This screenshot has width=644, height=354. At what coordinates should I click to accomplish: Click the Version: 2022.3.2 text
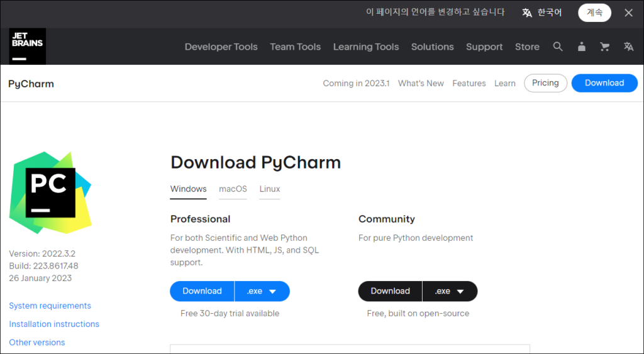pos(42,253)
